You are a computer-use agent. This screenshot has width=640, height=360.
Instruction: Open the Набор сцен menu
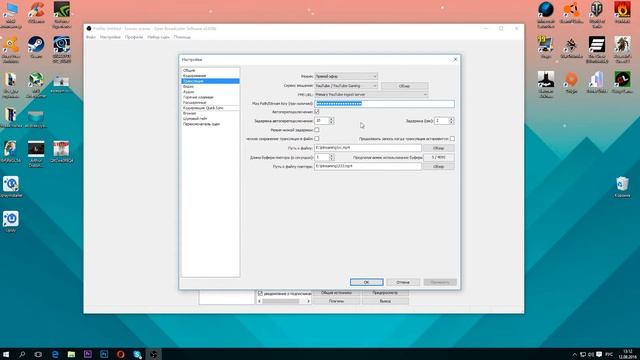(x=158, y=37)
